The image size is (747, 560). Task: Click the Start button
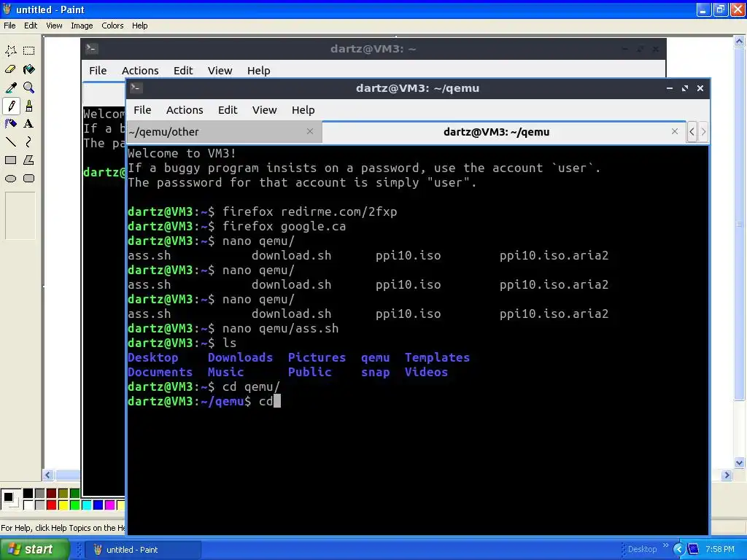[34, 549]
